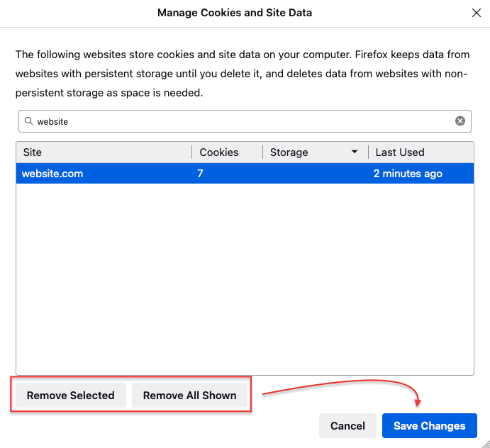
Task: Click Save Changes to confirm
Action: (x=430, y=425)
